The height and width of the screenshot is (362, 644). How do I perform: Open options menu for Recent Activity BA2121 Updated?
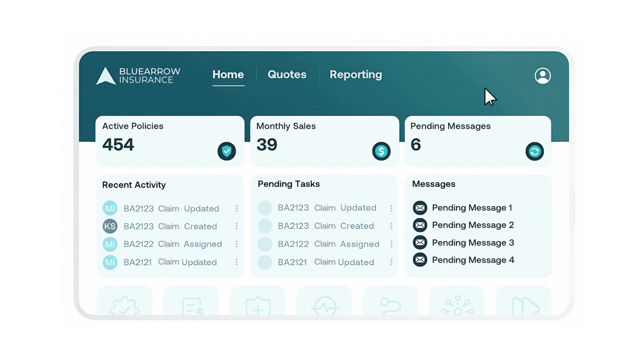pyautogui.click(x=237, y=262)
